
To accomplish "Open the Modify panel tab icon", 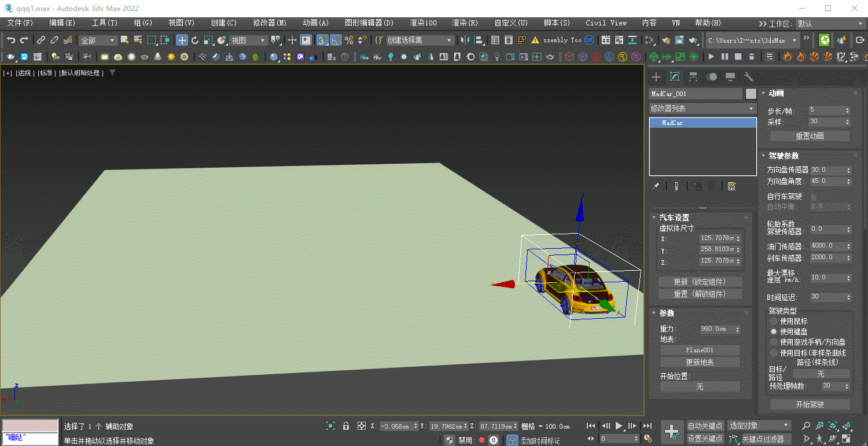I will pyautogui.click(x=674, y=77).
